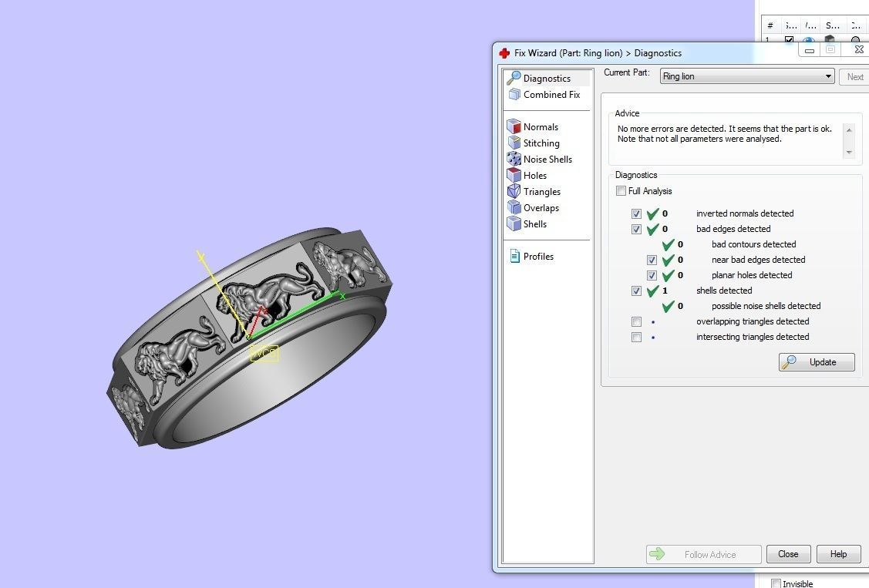Toggle planar holes detection checkbox
The height and width of the screenshot is (588, 869).
tap(652, 275)
